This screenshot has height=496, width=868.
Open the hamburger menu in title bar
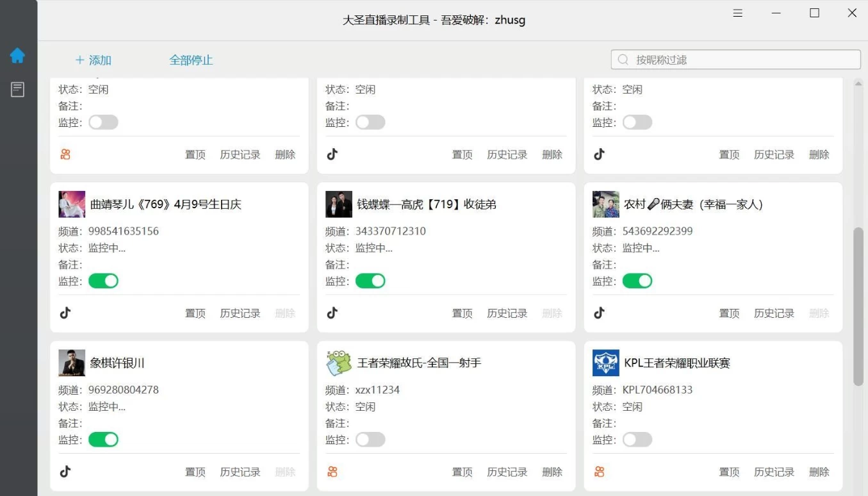point(738,13)
